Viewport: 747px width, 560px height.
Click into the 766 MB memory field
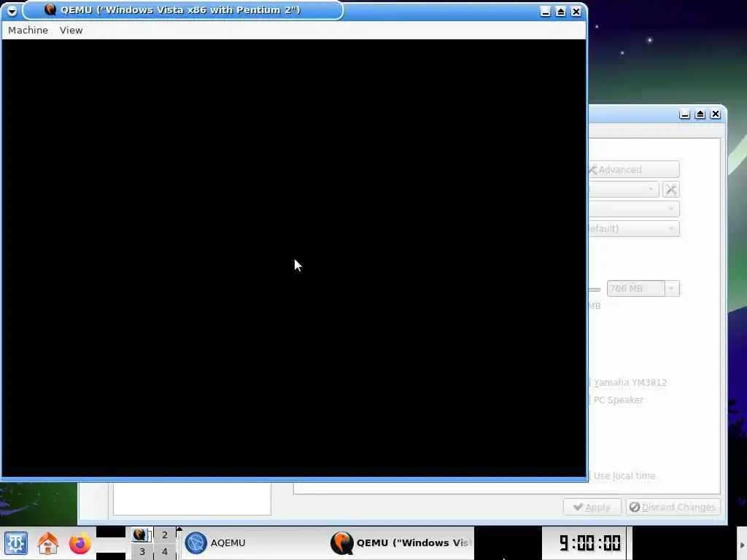(x=635, y=288)
